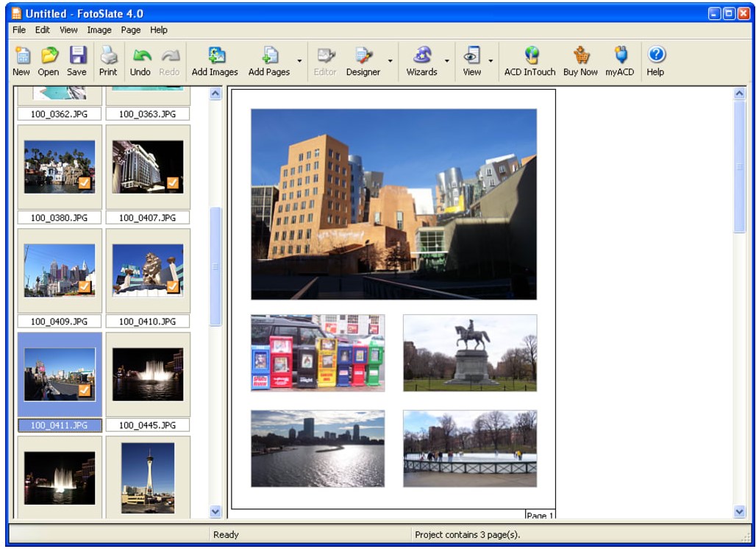
Task: Click the FotoSlate title bar app icon
Action: (x=16, y=13)
